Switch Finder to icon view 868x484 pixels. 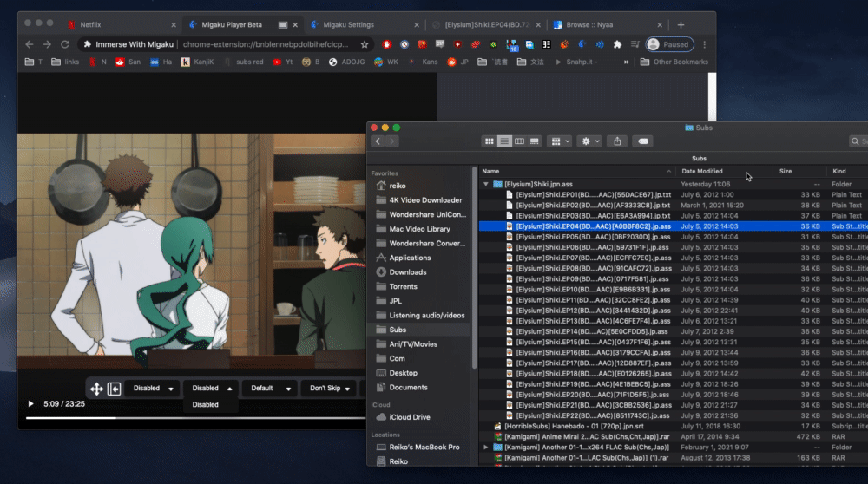[490, 141]
